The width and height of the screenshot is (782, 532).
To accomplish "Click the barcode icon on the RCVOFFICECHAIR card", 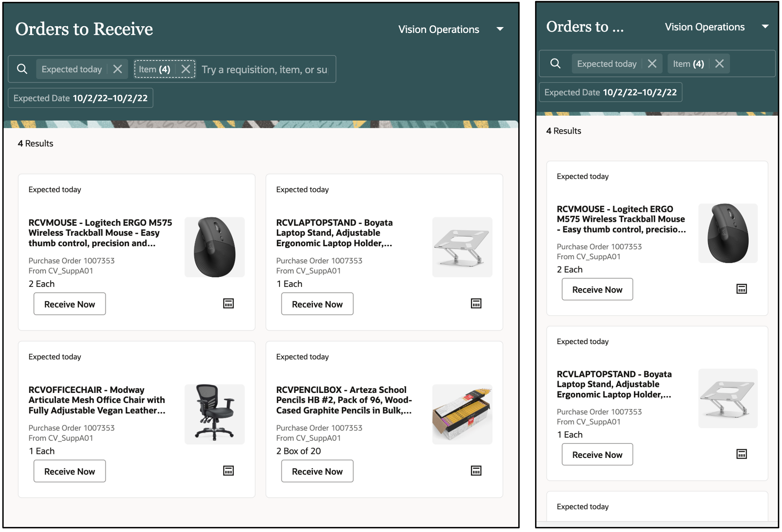I will tap(228, 471).
